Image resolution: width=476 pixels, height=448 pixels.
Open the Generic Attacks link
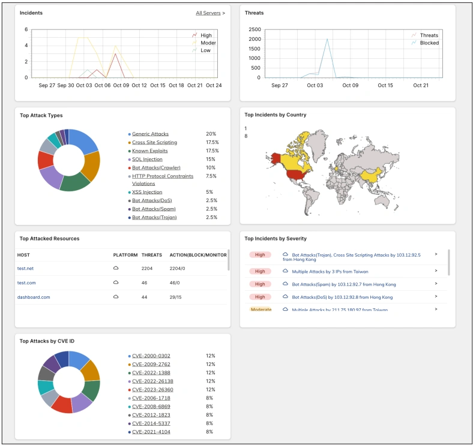(150, 134)
